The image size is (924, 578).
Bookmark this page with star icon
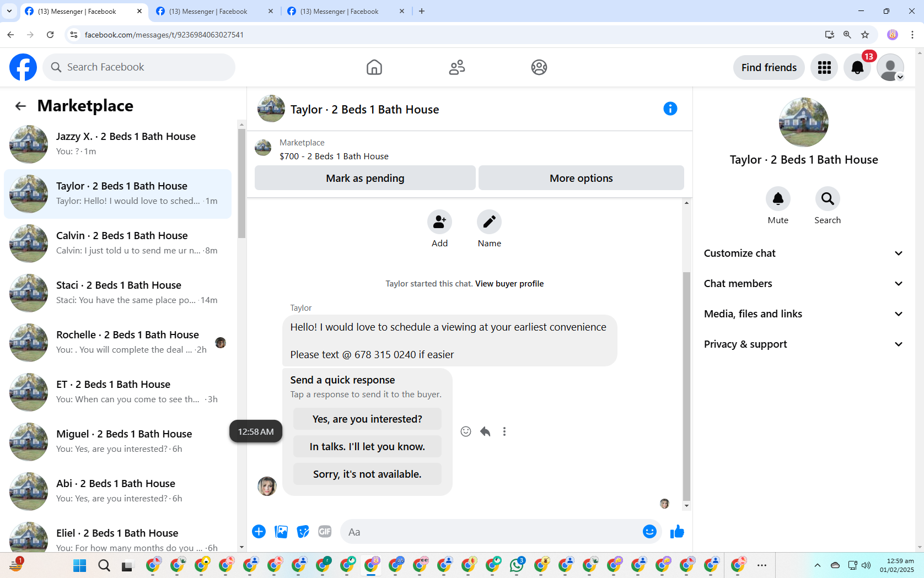[x=865, y=35]
